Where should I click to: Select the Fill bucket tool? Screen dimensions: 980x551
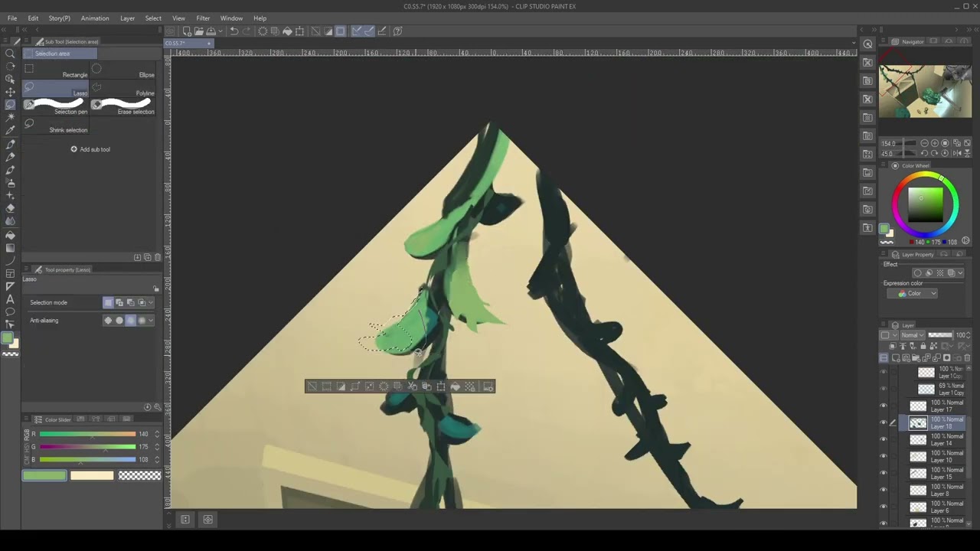(x=10, y=235)
